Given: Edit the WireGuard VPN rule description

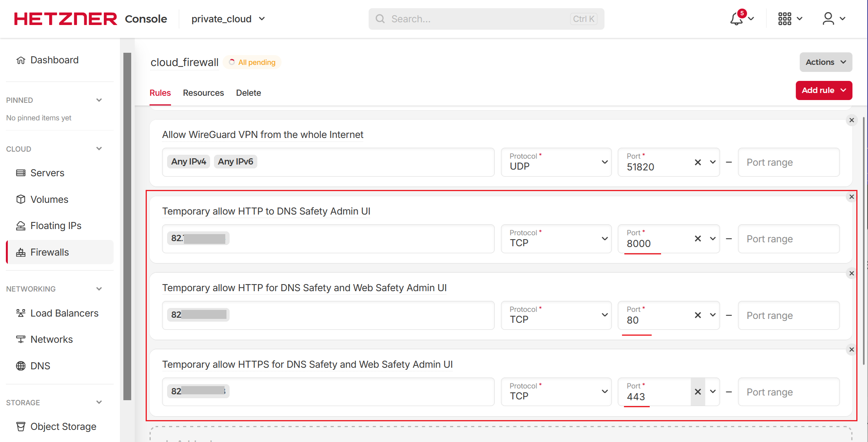Looking at the screenshot, I should click(263, 135).
